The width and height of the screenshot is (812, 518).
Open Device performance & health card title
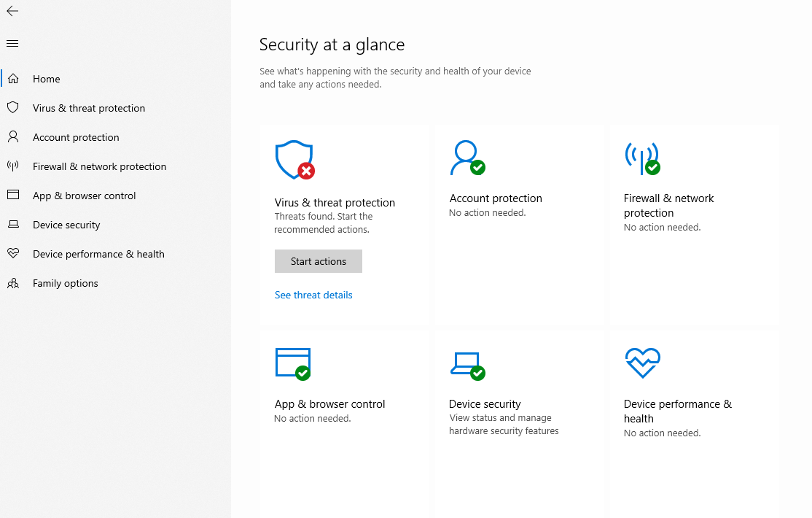pyautogui.click(x=677, y=411)
